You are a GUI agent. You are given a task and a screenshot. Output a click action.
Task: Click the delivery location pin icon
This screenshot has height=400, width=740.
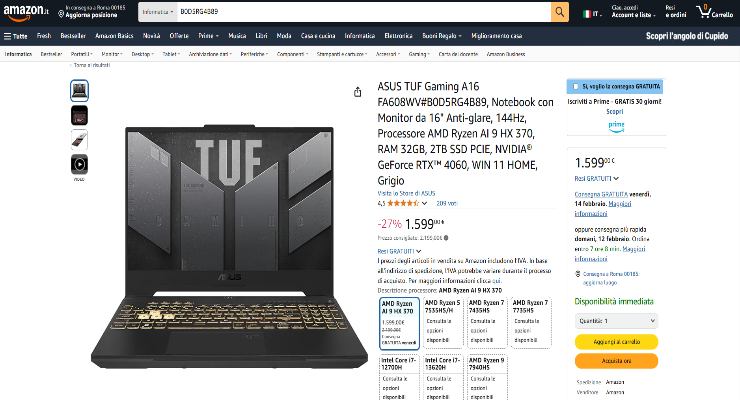coord(61,14)
